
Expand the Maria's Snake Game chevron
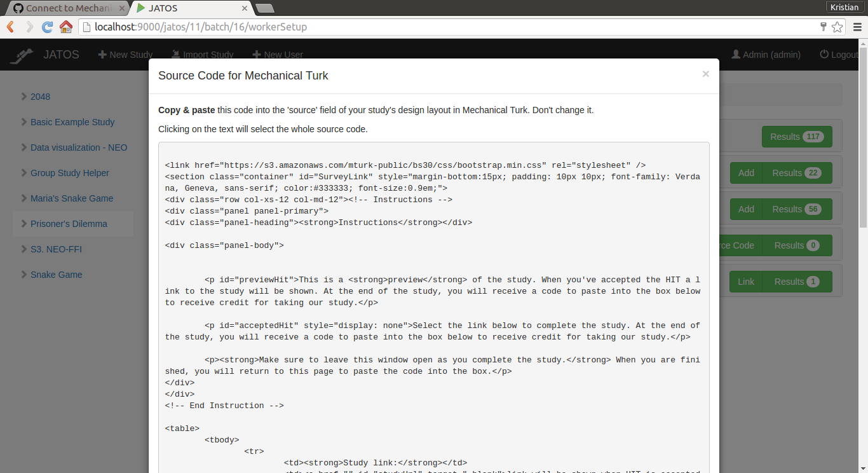point(24,198)
